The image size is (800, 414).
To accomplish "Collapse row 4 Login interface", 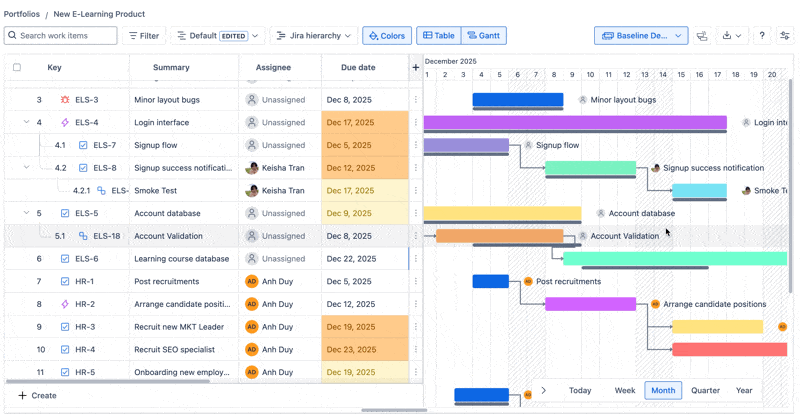I will pos(26,122).
